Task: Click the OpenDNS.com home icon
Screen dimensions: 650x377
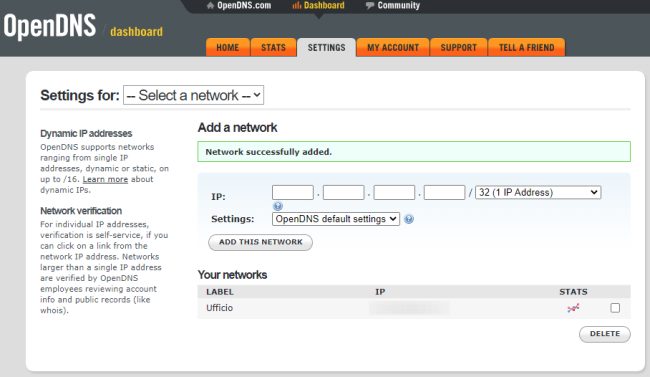Action: tap(210, 5)
